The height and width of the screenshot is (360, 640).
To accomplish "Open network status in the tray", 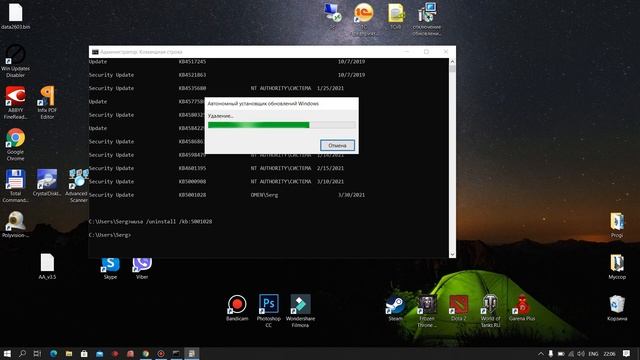I will coord(571,353).
